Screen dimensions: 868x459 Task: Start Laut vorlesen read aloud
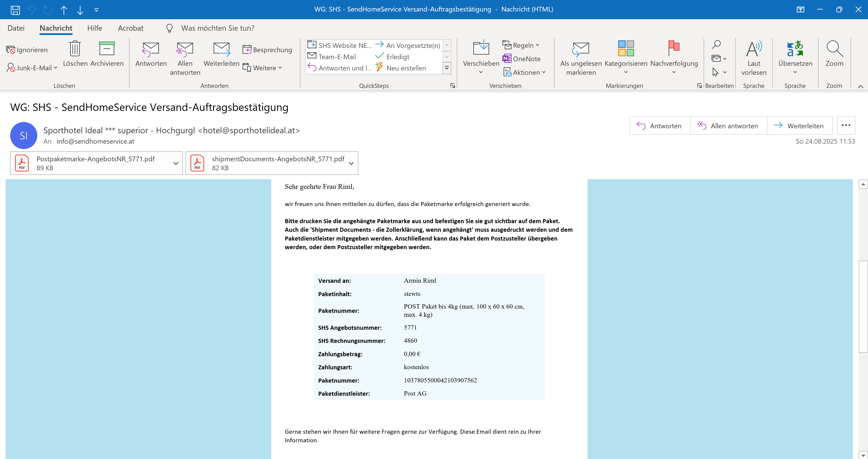pyautogui.click(x=754, y=59)
